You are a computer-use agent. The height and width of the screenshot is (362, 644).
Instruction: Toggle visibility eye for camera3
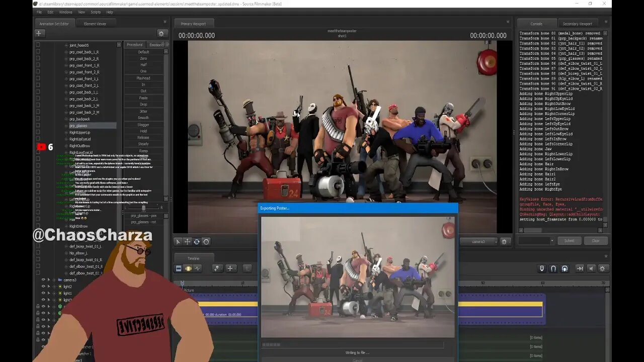point(43,280)
